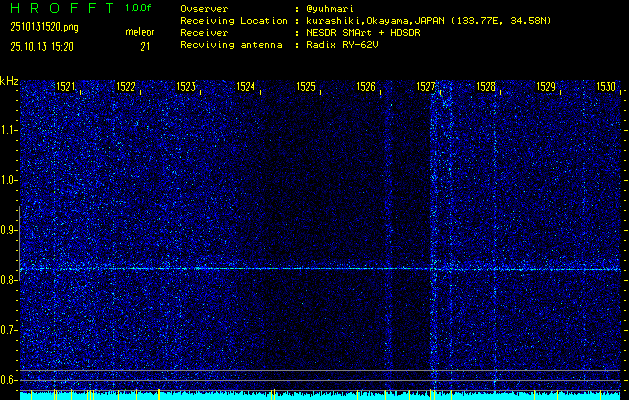
Task: Click the Receiving Location label
Action: 234,21
